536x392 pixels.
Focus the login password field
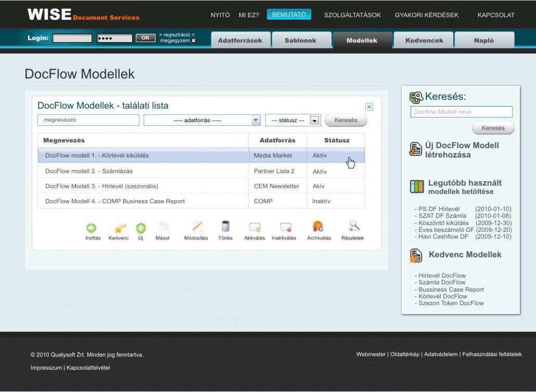(114, 38)
